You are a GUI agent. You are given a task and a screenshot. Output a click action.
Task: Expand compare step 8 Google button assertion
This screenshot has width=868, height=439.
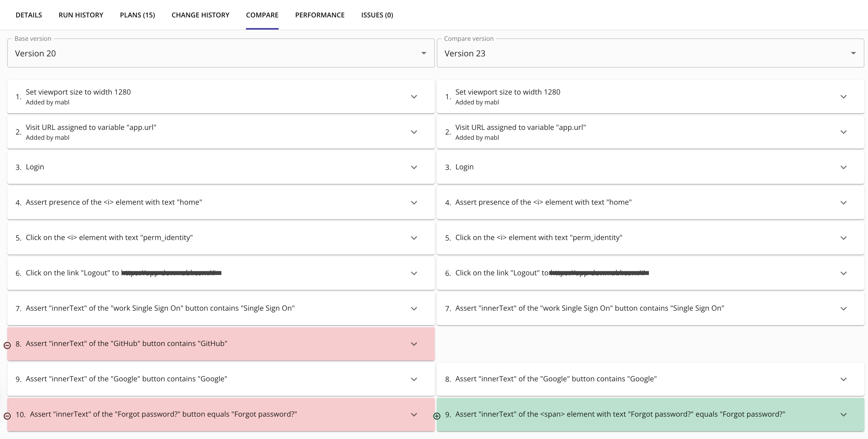pos(843,379)
